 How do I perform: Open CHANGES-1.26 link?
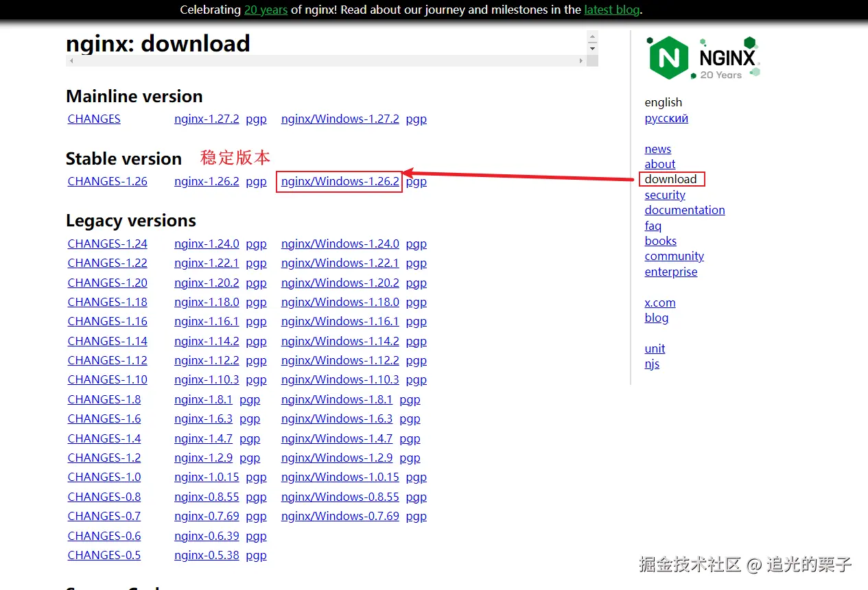click(x=107, y=181)
